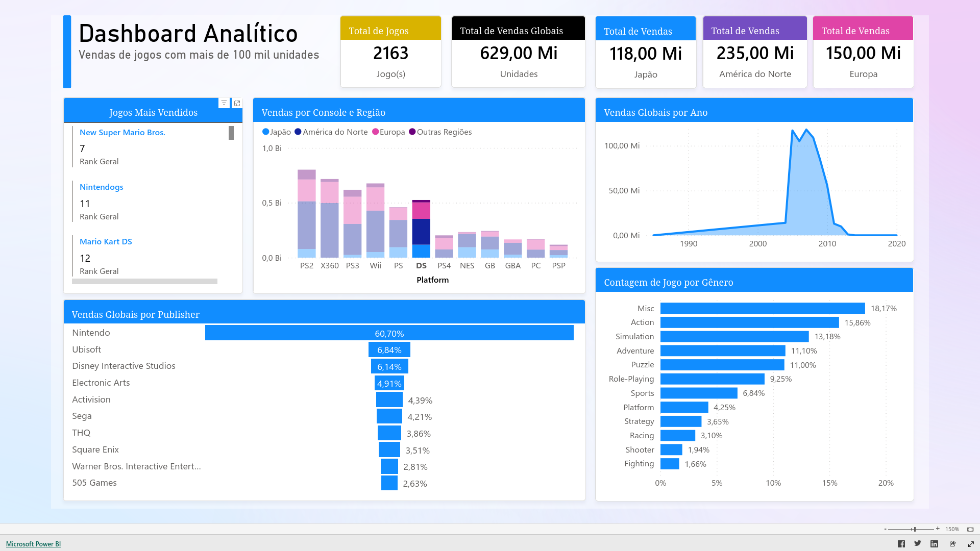Click the Vendas Globais por Publisher title
Image resolution: width=980 pixels, height=551 pixels.
click(x=135, y=314)
